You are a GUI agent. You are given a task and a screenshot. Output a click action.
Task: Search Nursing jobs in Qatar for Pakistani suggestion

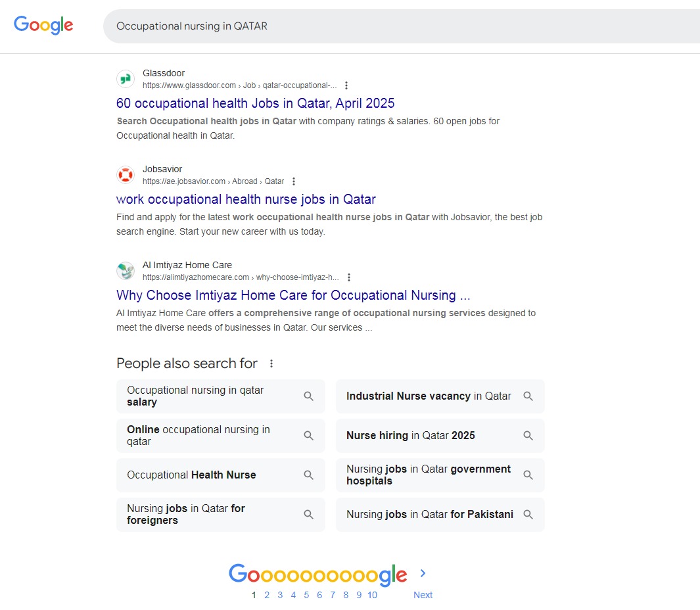(x=440, y=515)
